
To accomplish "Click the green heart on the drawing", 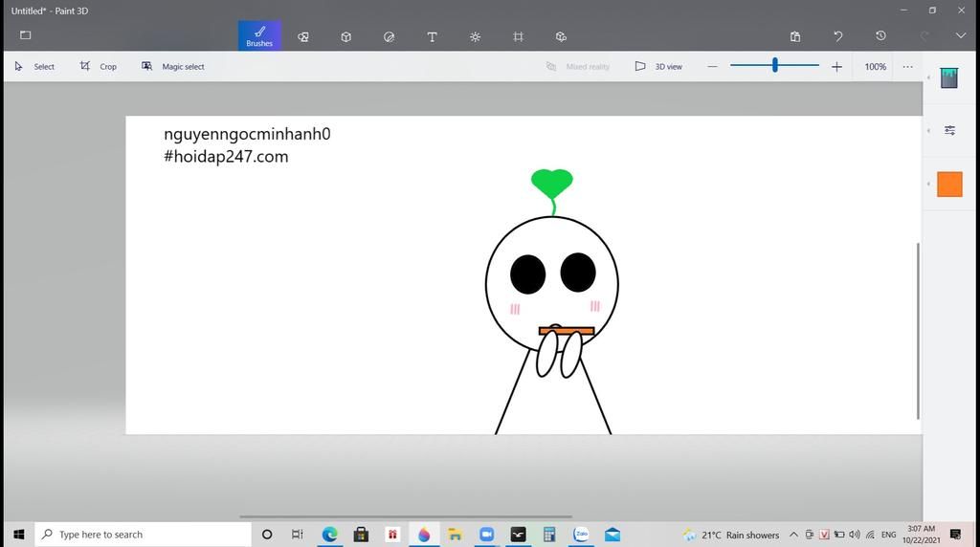I will [x=552, y=183].
